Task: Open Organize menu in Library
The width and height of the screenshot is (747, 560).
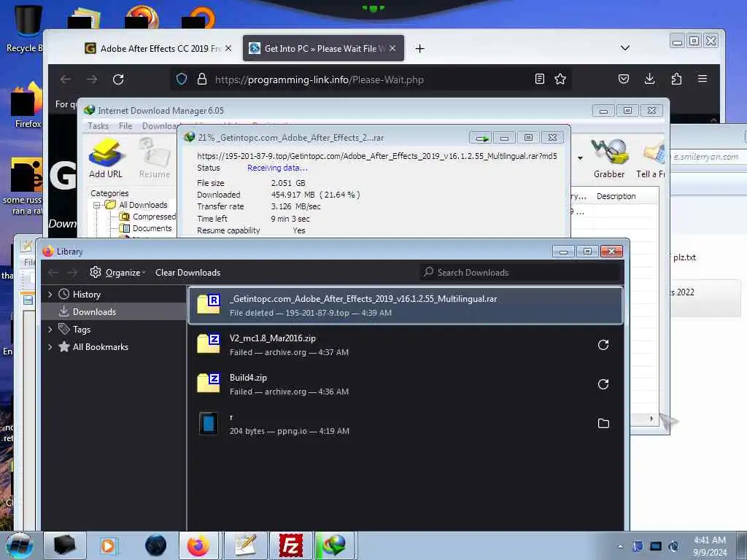Action: tap(117, 273)
